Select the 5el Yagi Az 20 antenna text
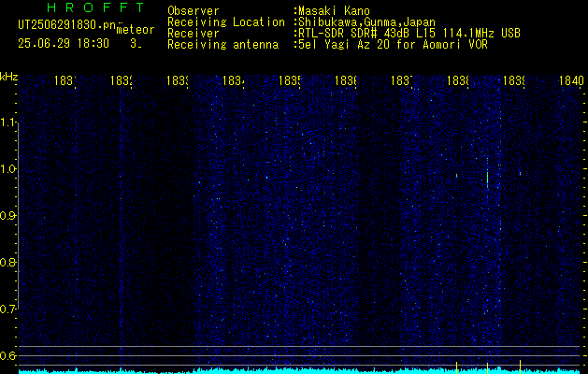 point(393,45)
